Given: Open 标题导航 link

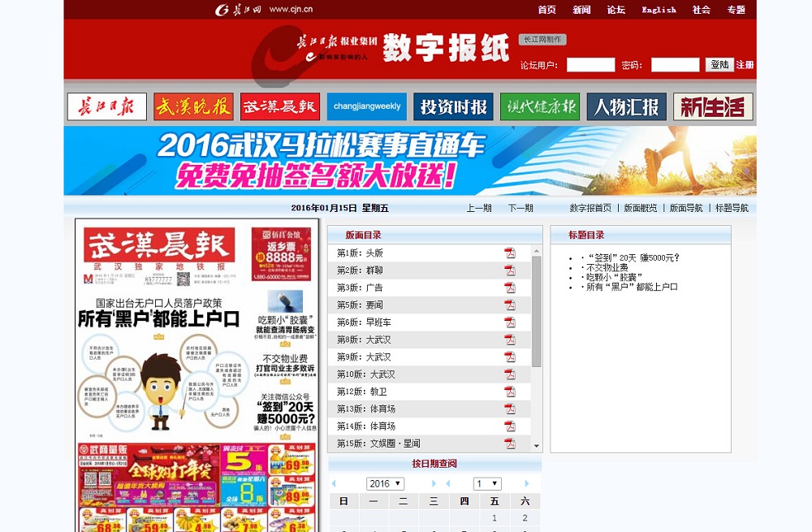Looking at the screenshot, I should pyautogui.click(x=732, y=208).
